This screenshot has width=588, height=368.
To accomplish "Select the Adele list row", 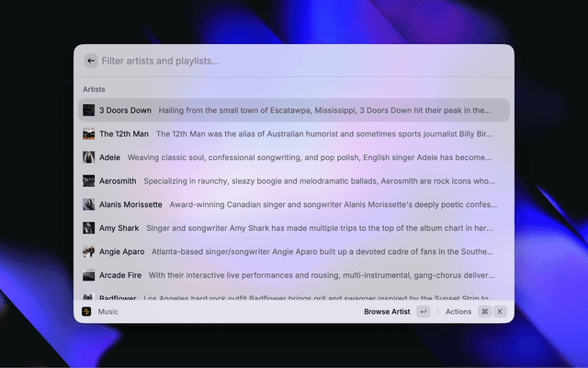I will click(294, 157).
